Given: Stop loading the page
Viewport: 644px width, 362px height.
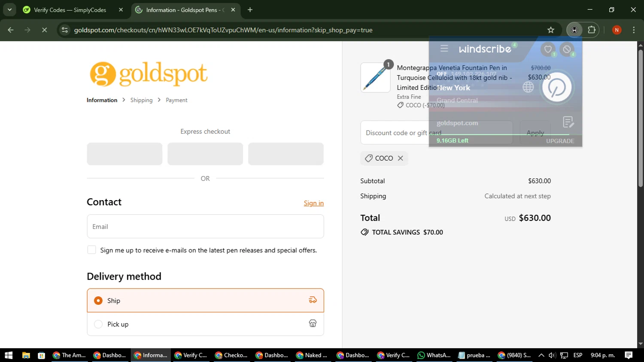Looking at the screenshot, I should pos(44,30).
